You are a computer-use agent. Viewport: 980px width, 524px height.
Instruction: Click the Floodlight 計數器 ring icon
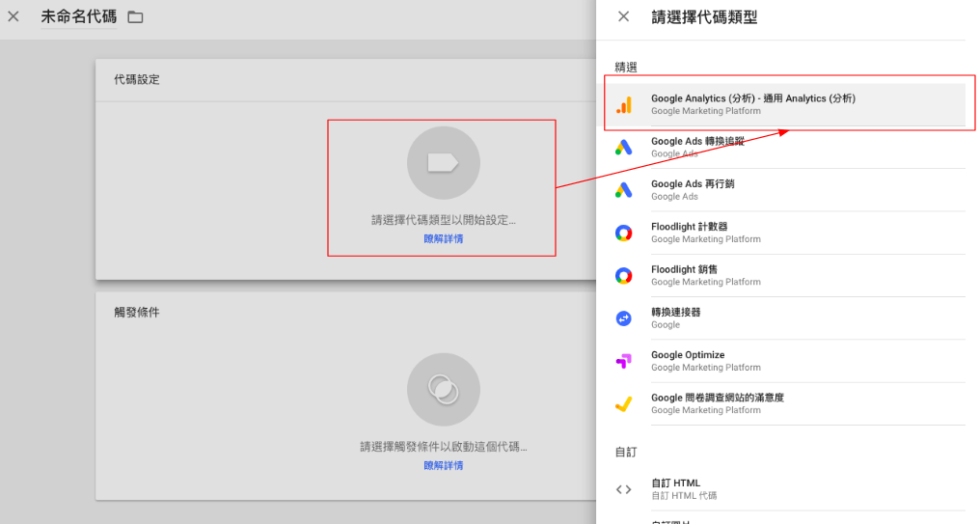point(624,234)
